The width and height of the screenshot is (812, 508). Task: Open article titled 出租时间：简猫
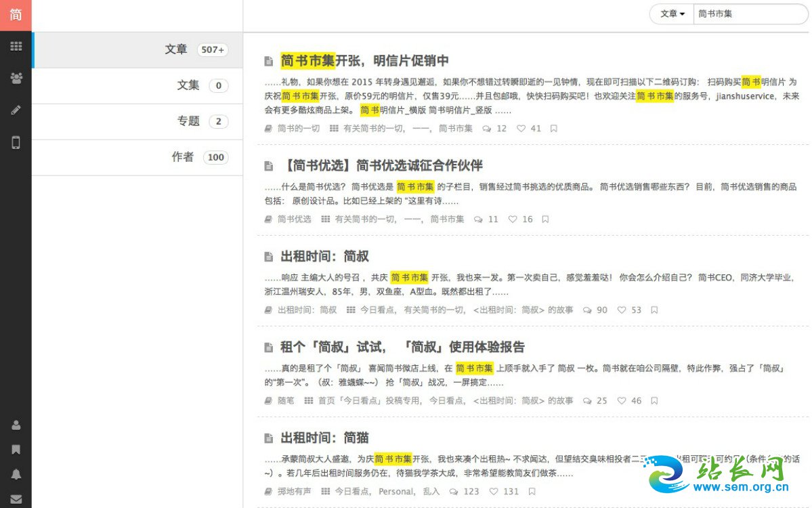324,438
